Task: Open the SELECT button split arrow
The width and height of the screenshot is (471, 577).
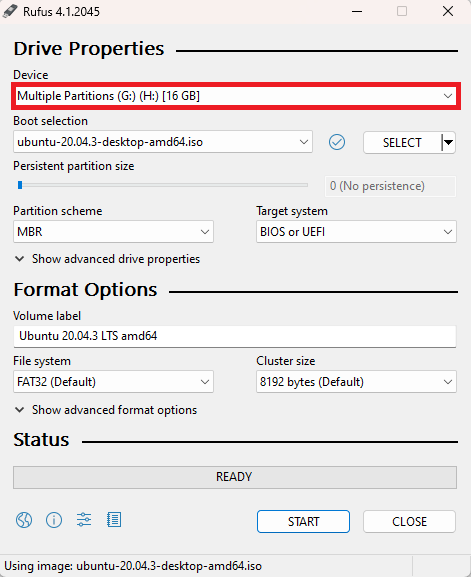Action: point(448,142)
